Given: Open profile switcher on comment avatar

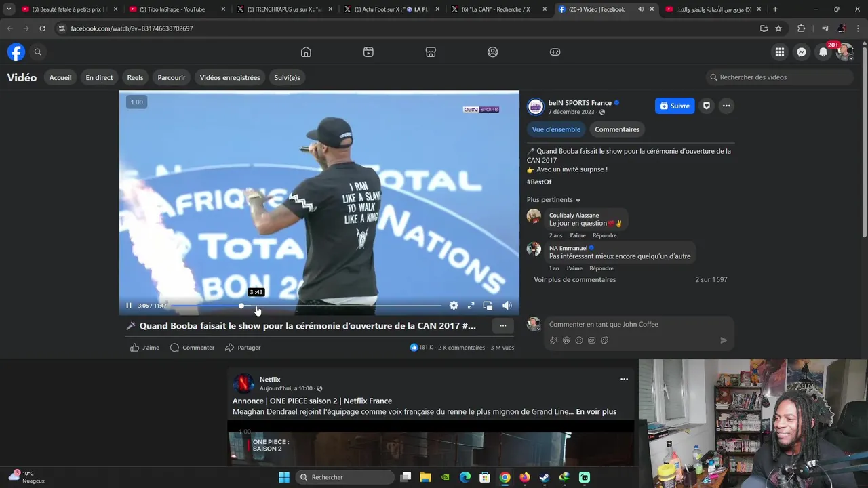Looking at the screenshot, I should tap(534, 324).
